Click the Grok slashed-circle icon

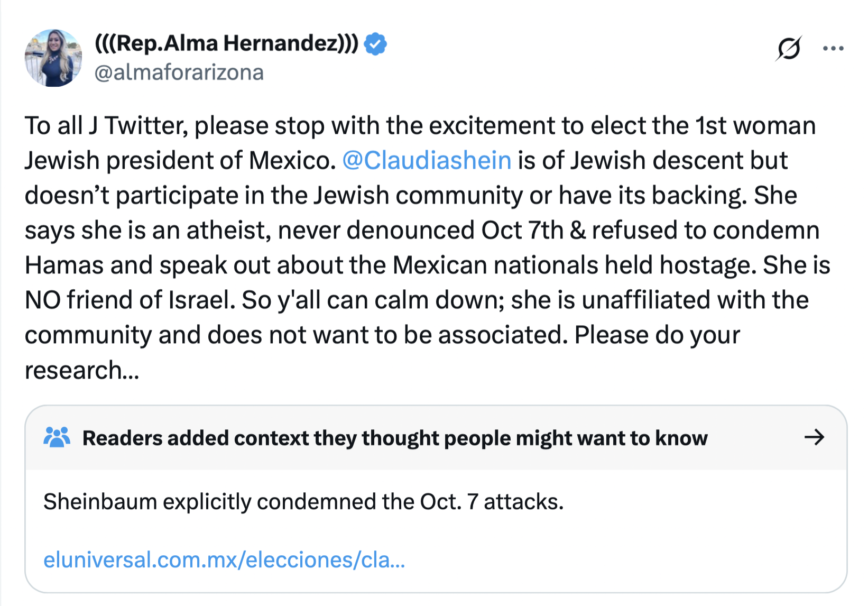pos(789,49)
